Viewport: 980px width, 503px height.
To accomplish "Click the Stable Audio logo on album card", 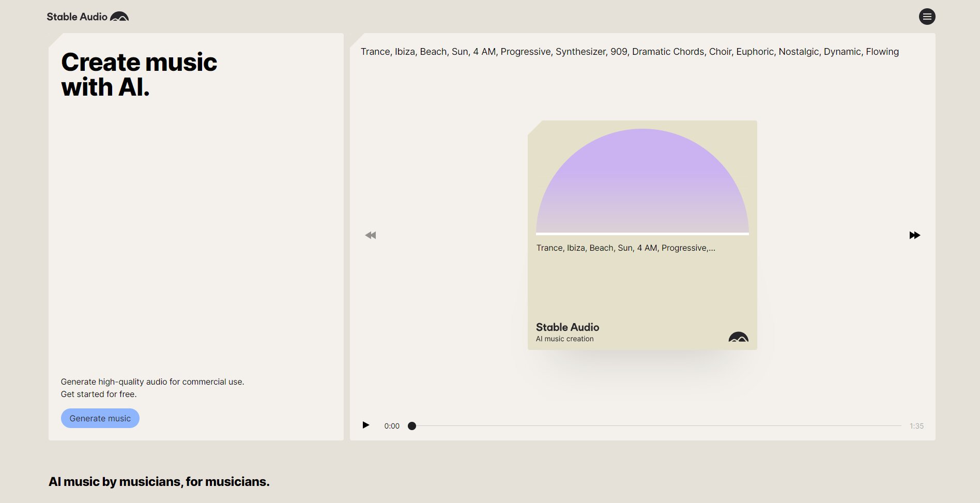I will point(738,337).
